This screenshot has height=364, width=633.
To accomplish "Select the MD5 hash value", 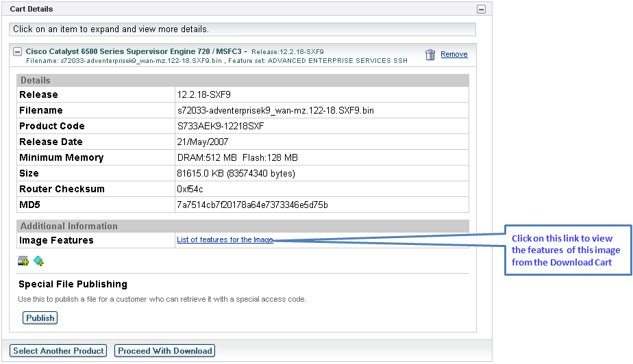I will [252, 205].
